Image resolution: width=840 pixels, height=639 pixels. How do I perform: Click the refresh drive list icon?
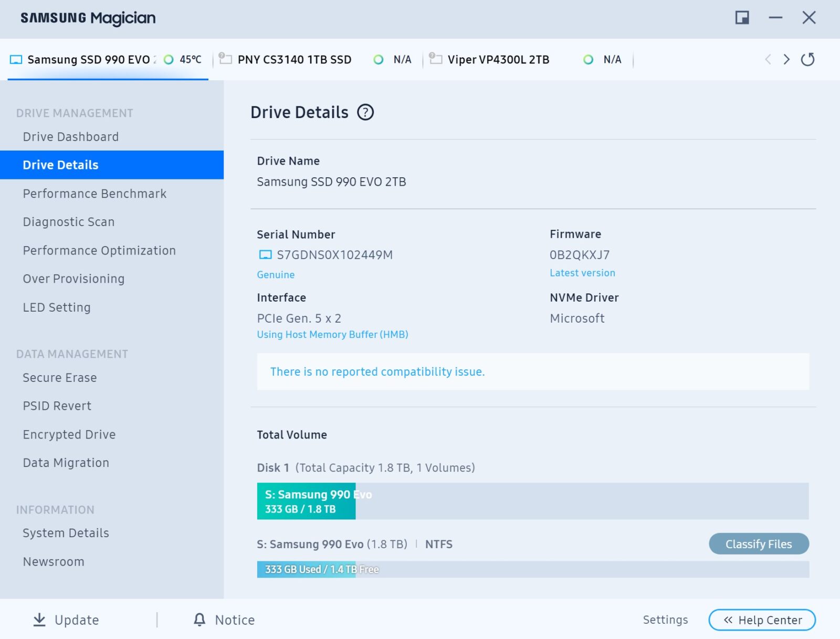807,59
